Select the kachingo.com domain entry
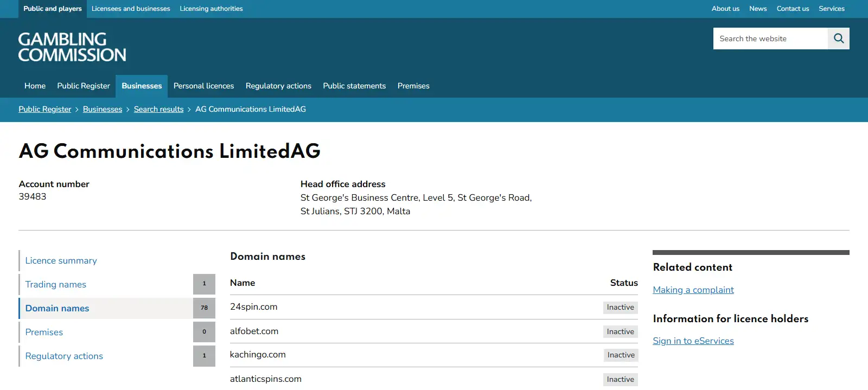Image resolution: width=868 pixels, height=390 pixels. tap(258, 354)
